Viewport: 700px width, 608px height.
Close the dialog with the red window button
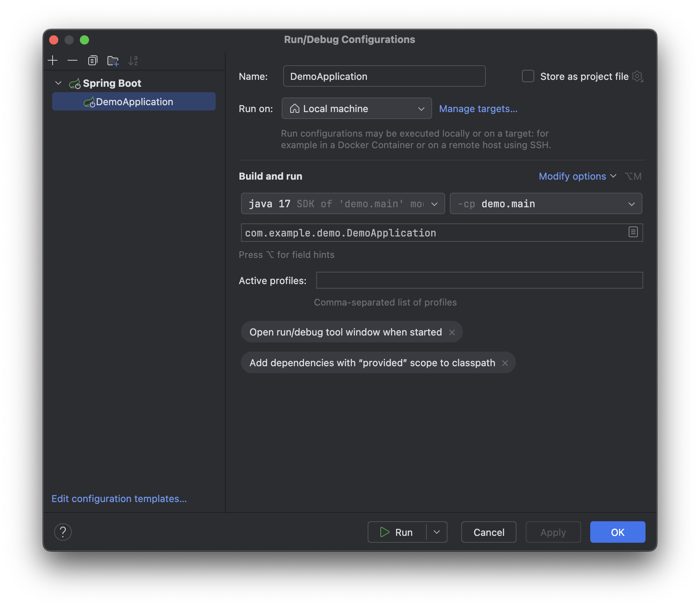click(x=54, y=40)
